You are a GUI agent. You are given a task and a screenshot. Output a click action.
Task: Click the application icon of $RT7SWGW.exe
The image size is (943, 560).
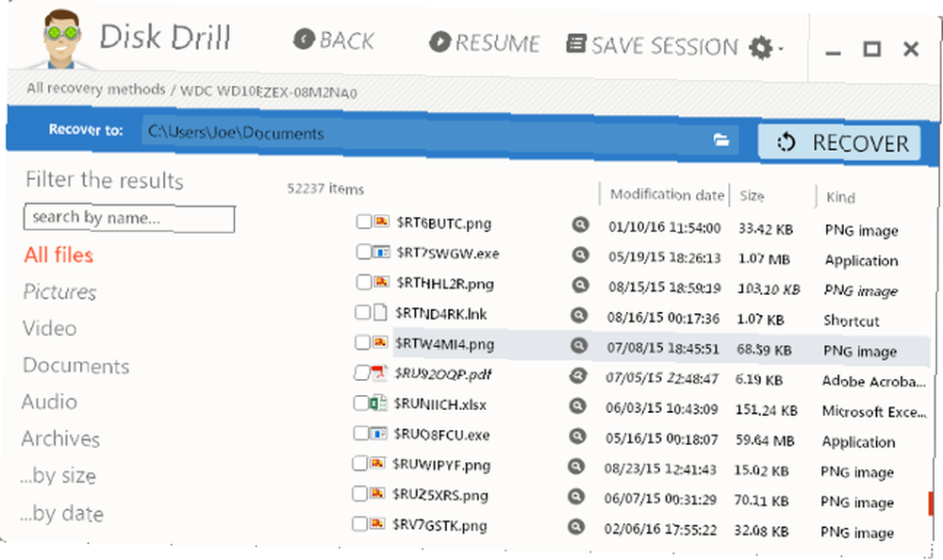coord(381,252)
